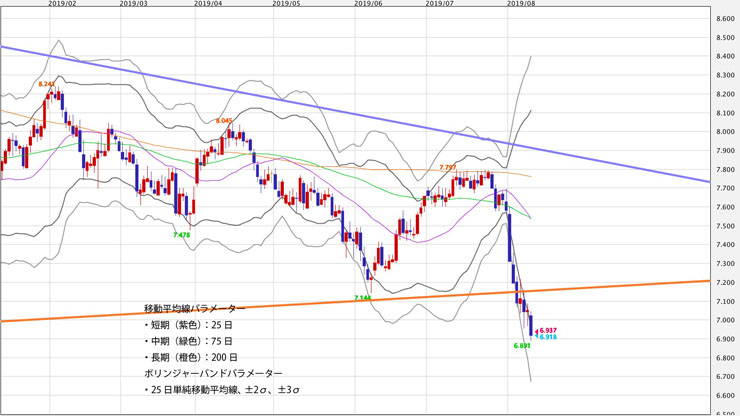This screenshot has width=740, height=416.
Task: Select the 2019/08 date label
Action: point(521,3)
